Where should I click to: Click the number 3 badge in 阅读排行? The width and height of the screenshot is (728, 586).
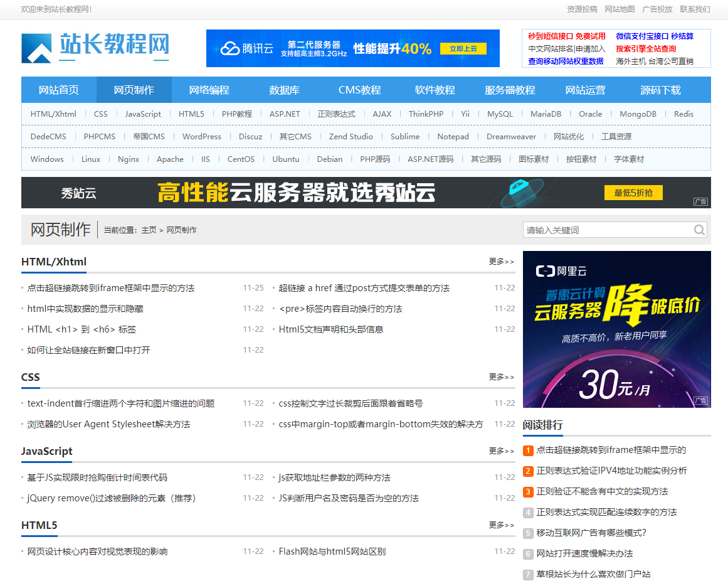pyautogui.click(x=527, y=491)
